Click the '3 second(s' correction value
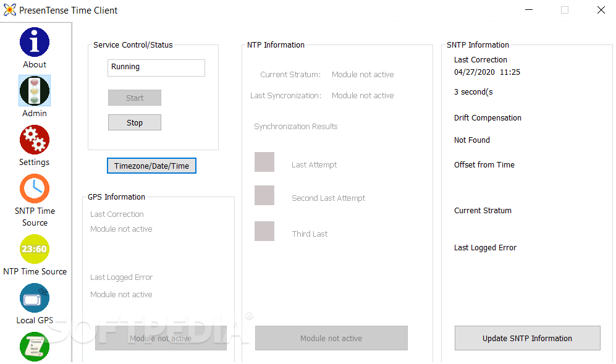Screen dimensions: 616x364 tap(473, 92)
